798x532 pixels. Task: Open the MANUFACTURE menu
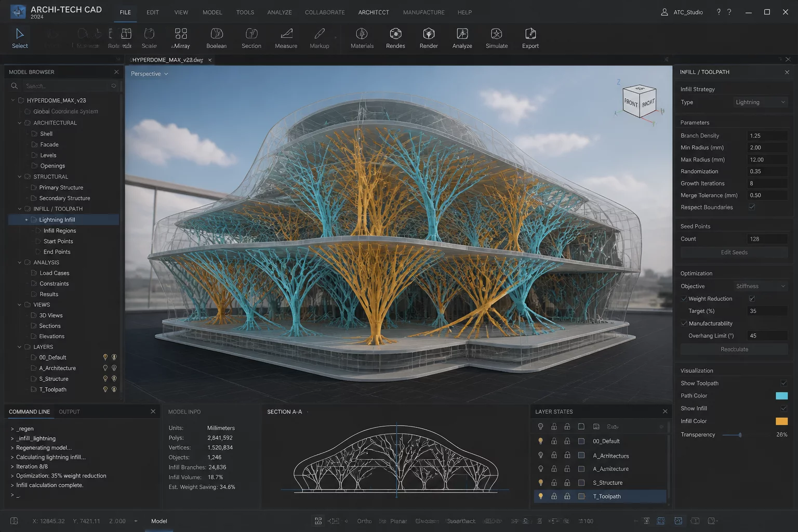(x=424, y=12)
